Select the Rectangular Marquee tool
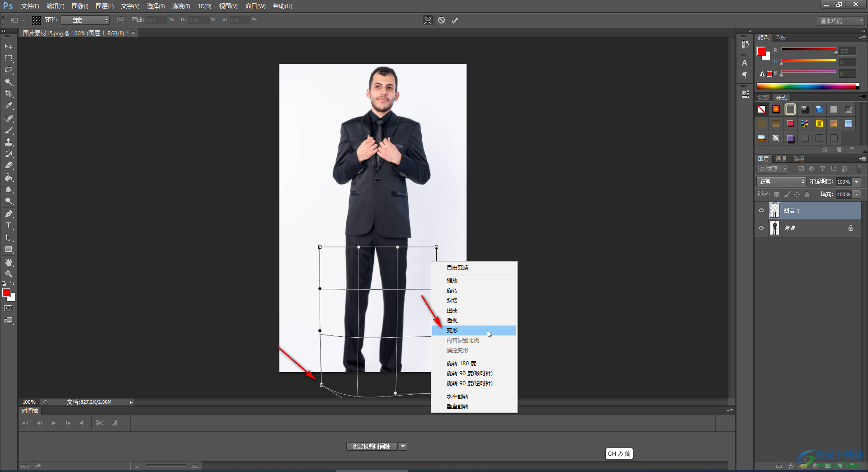Image resolution: width=868 pixels, height=472 pixels. coord(9,58)
